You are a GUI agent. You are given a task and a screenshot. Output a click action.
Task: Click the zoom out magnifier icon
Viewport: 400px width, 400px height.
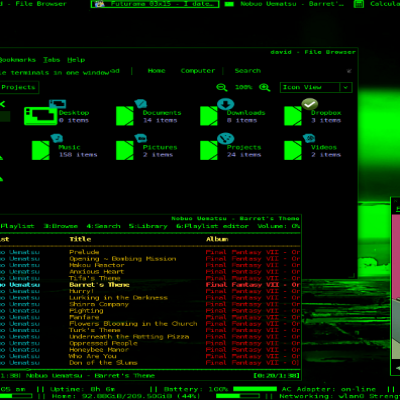222,88
